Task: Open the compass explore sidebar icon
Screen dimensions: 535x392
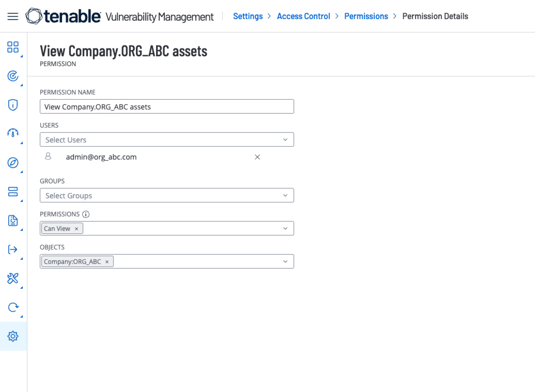Action: click(x=13, y=163)
